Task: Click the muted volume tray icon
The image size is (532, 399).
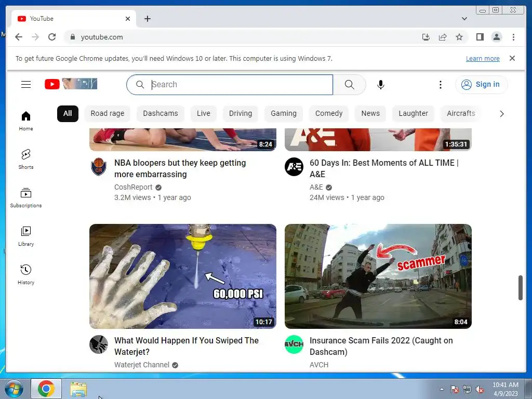Action: pyautogui.click(x=480, y=389)
